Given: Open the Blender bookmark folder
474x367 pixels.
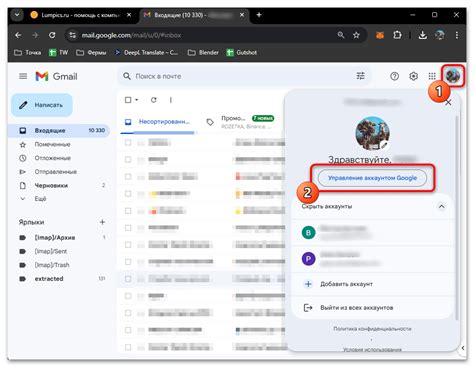Looking at the screenshot, I should (x=203, y=52).
